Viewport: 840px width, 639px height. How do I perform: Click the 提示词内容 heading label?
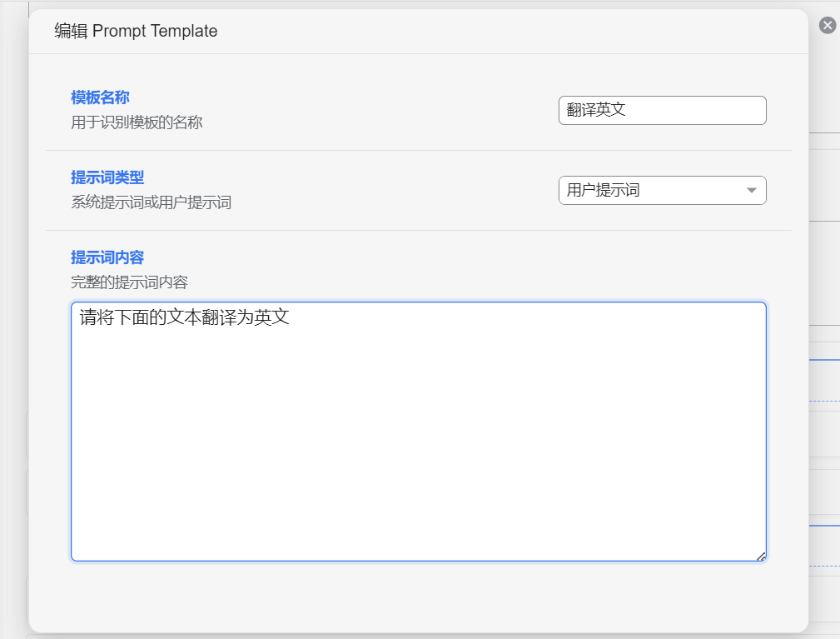107,257
